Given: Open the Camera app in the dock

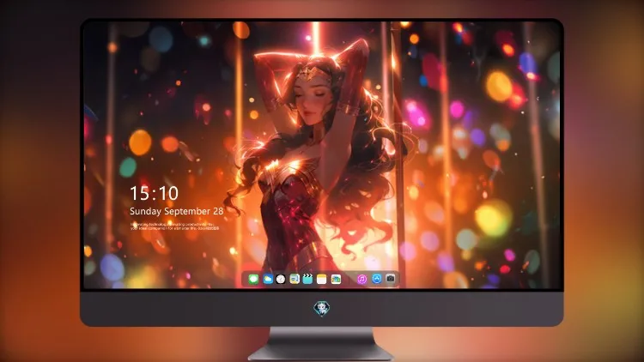Looking at the screenshot, I should pos(391,279).
